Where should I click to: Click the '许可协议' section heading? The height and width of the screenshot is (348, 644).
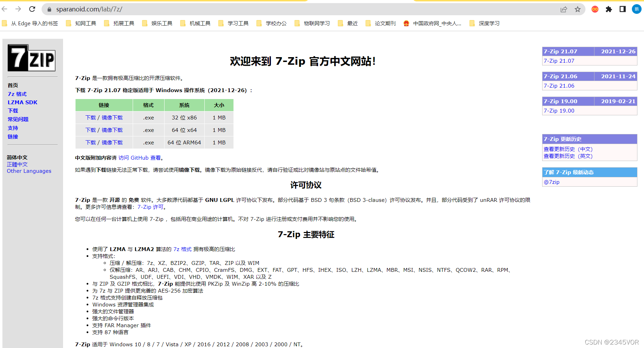click(306, 185)
